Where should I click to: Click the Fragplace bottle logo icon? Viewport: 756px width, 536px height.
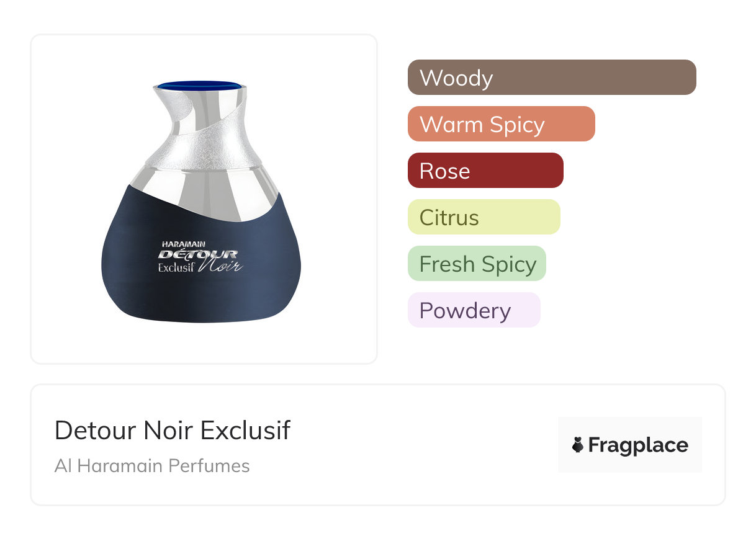click(x=578, y=445)
